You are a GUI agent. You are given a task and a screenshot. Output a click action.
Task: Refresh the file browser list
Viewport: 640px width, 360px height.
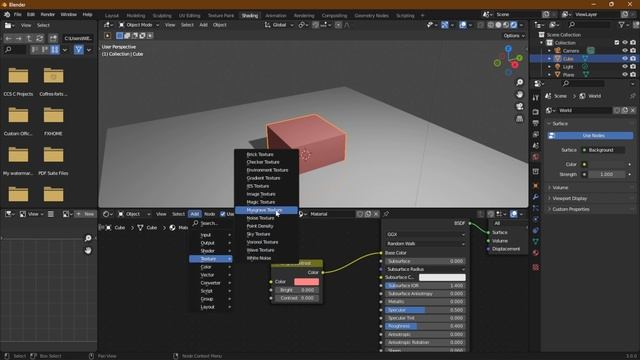tap(40, 38)
